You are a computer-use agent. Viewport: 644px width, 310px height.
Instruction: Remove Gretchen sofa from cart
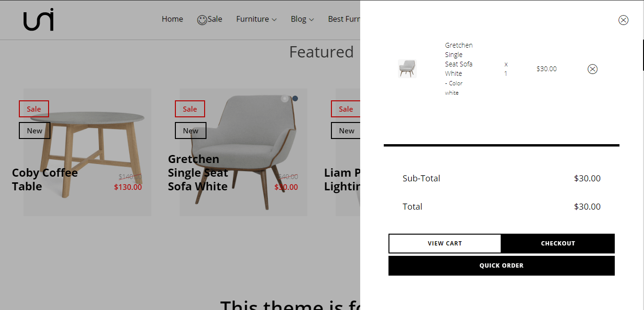click(x=593, y=69)
